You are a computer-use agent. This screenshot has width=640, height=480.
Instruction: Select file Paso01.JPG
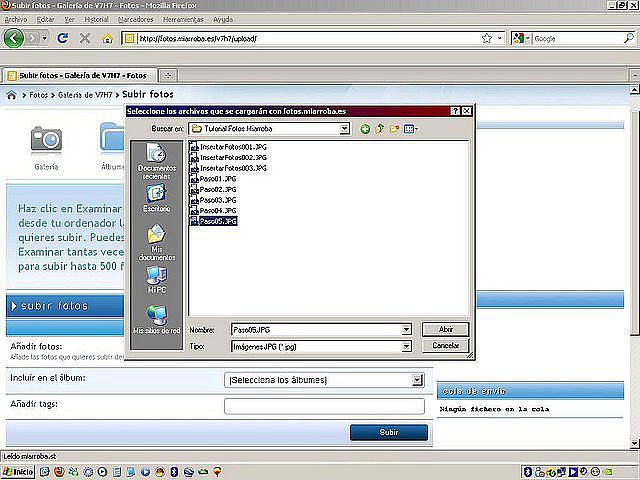coord(213,179)
